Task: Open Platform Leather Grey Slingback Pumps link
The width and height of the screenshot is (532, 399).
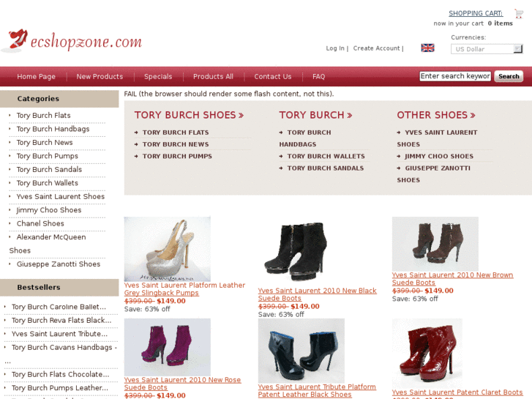Action: tap(184, 289)
